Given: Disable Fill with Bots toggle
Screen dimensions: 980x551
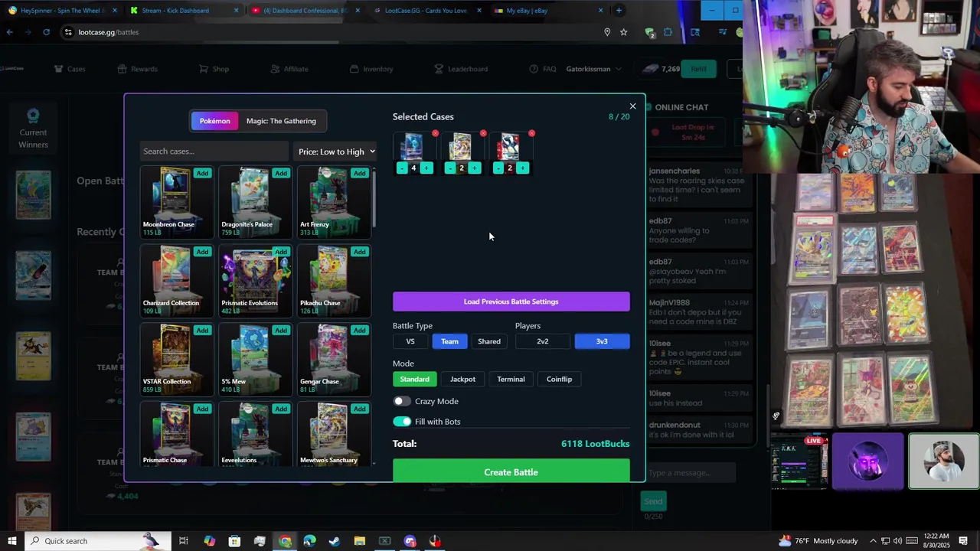Looking at the screenshot, I should click(x=402, y=422).
